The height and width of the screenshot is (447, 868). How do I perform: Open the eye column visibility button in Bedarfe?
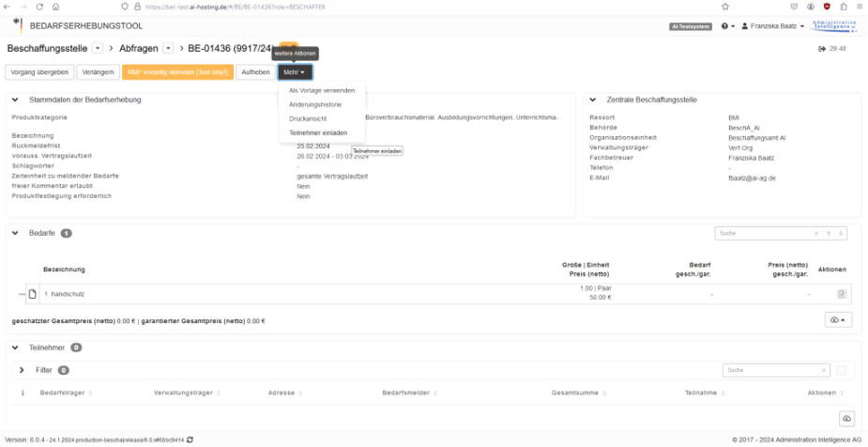[838, 319]
